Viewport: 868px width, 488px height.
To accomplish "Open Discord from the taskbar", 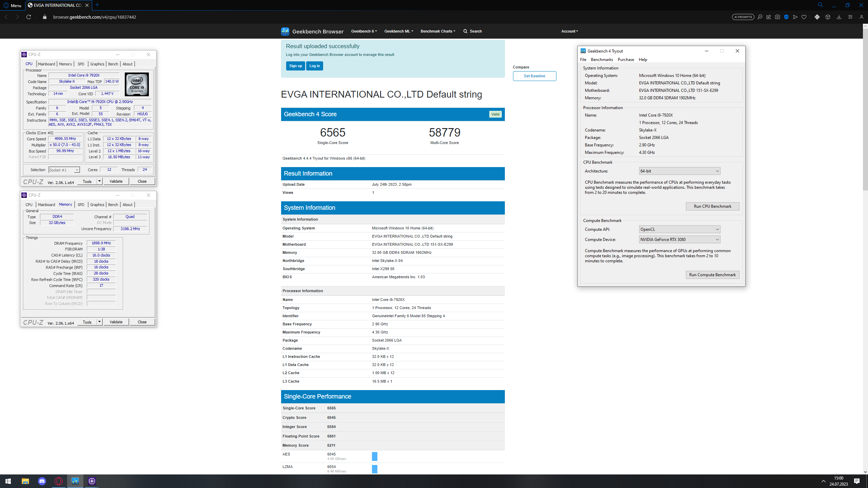I will (x=42, y=481).
